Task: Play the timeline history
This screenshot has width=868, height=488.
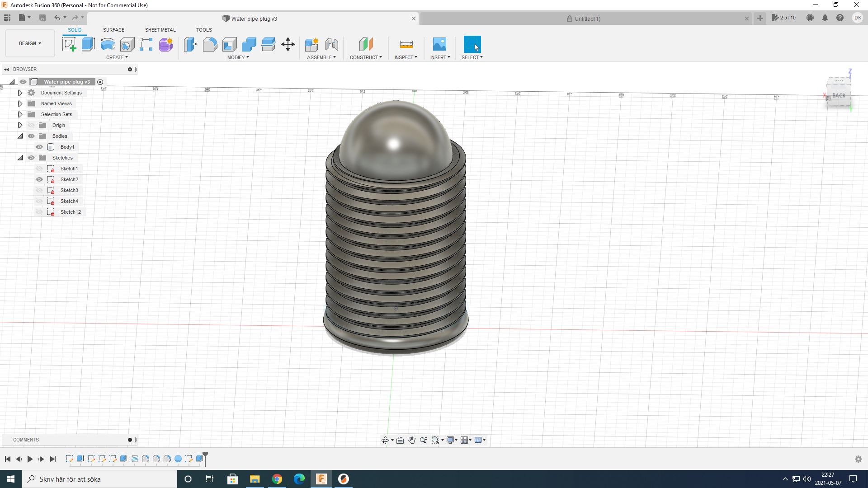Action: tap(30, 459)
